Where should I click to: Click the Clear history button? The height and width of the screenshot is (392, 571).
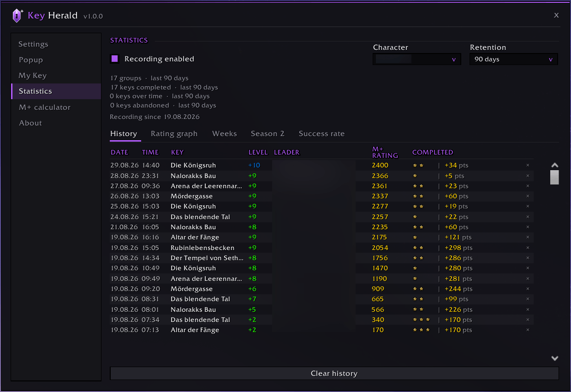tap(334, 374)
